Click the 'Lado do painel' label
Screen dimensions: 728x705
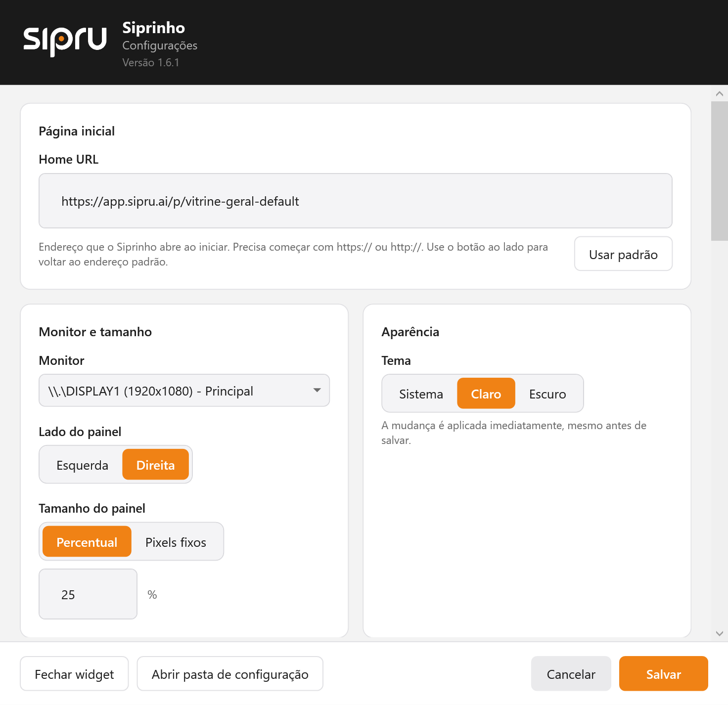(x=80, y=432)
